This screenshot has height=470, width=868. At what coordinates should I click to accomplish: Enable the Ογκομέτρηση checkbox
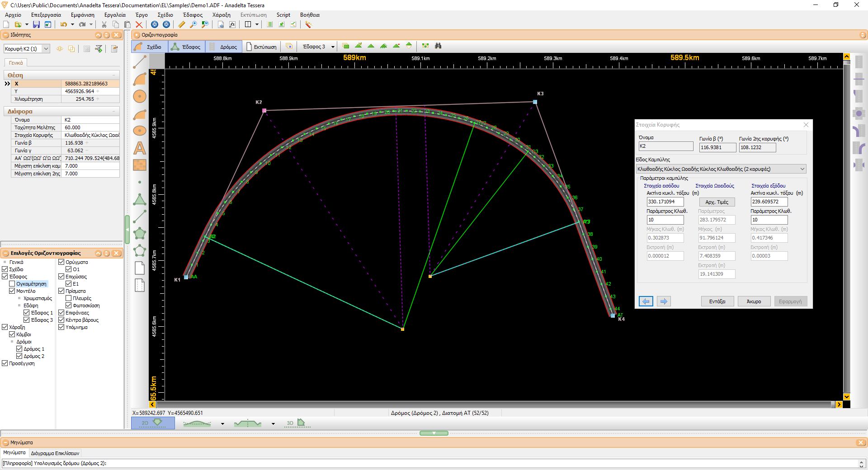click(12, 284)
